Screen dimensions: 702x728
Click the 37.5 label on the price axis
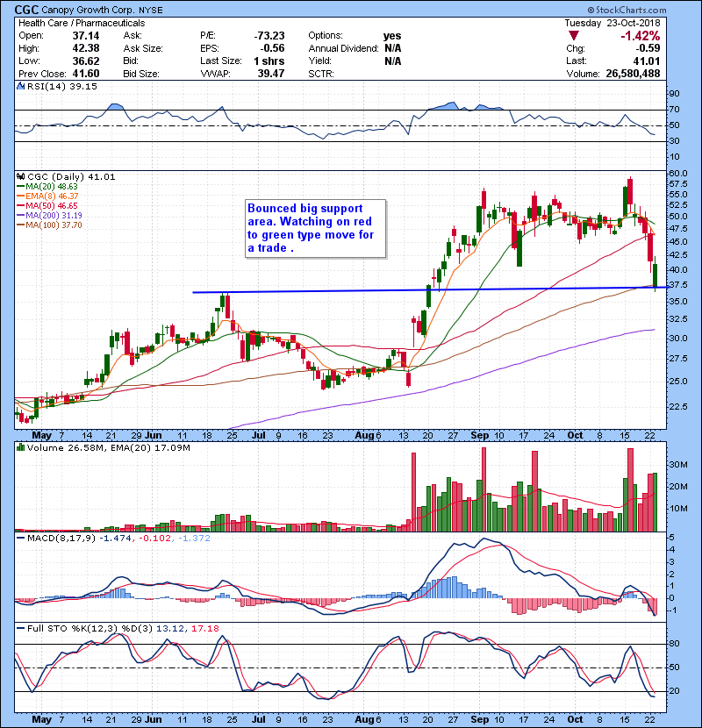click(x=677, y=285)
